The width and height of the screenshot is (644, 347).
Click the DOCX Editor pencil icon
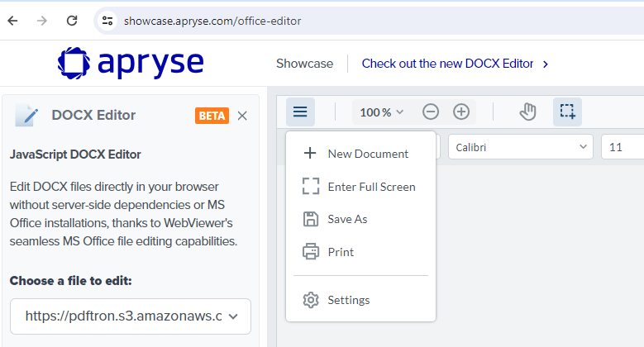click(26, 116)
